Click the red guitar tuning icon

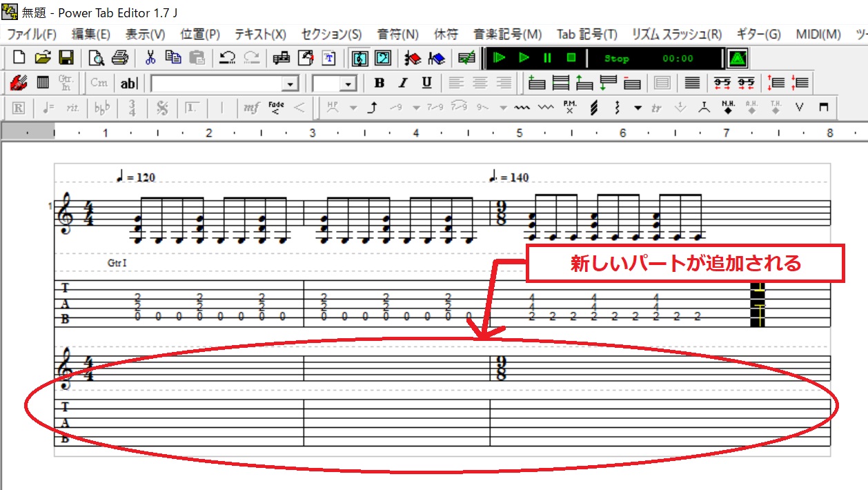pos(17,82)
